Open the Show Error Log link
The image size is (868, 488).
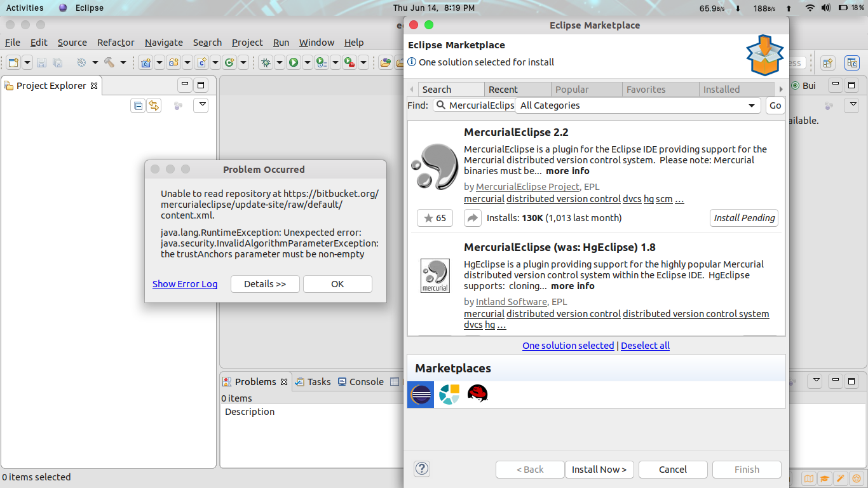click(x=185, y=284)
